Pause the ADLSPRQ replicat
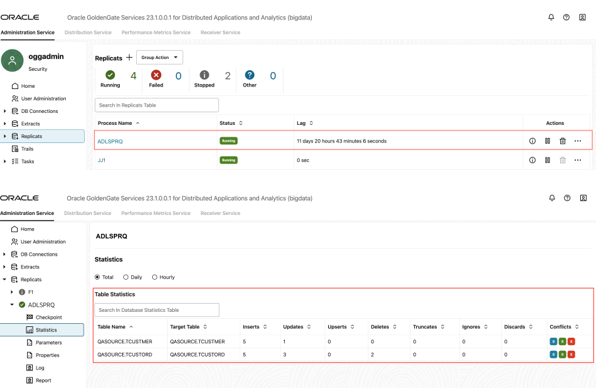Image resolution: width=613 pixels, height=388 pixels. (x=547, y=141)
